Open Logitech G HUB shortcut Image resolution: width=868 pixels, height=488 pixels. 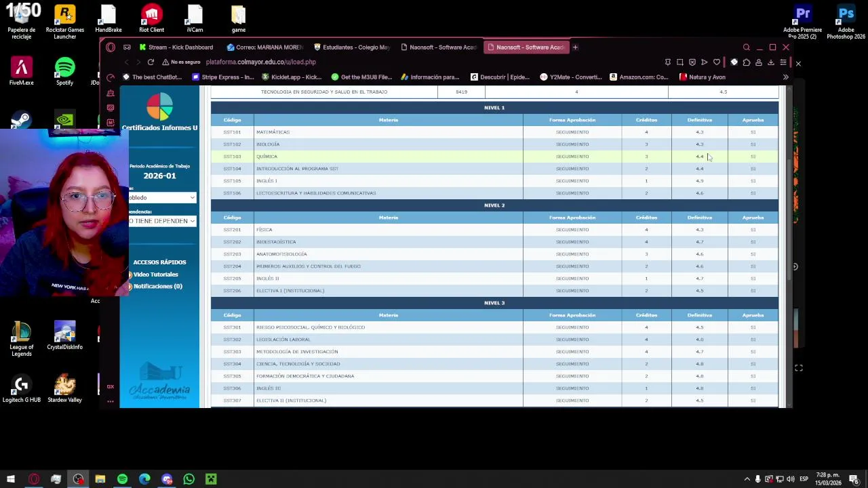[21, 389]
